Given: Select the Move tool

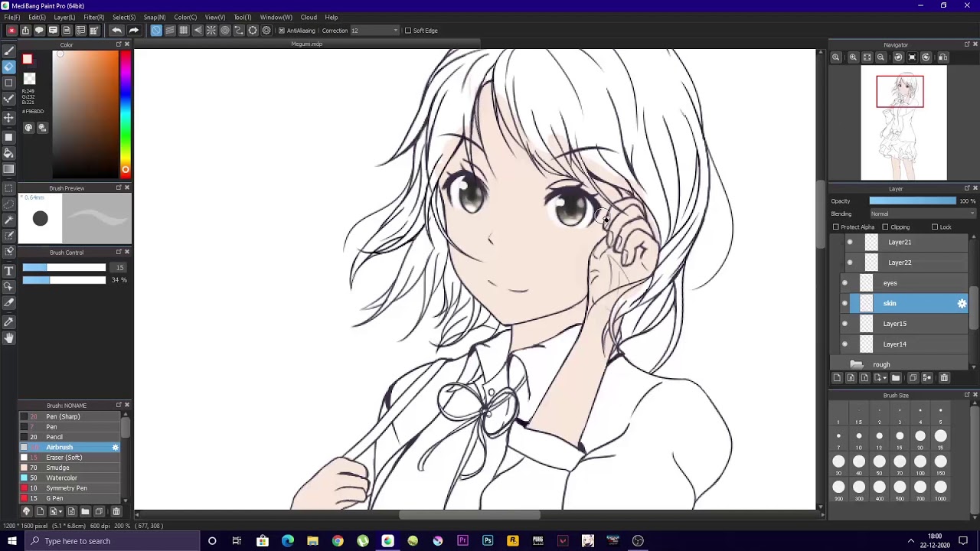Looking at the screenshot, I should click(x=8, y=118).
